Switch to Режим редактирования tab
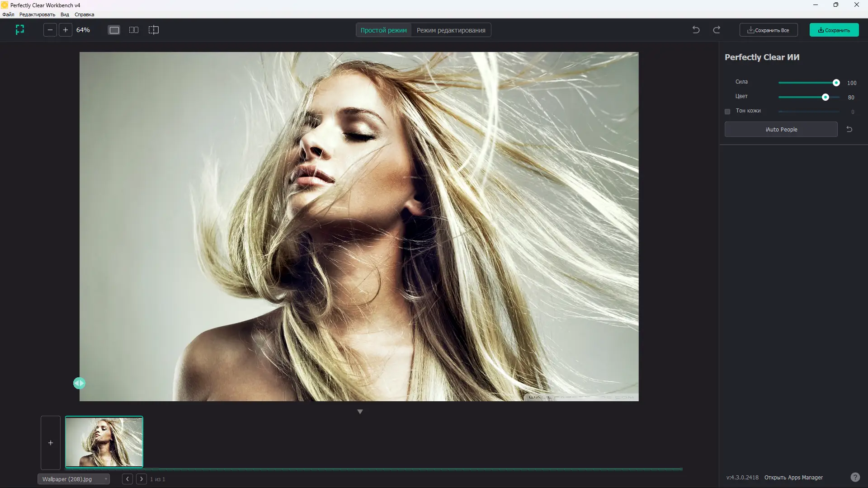868x488 pixels. (451, 30)
